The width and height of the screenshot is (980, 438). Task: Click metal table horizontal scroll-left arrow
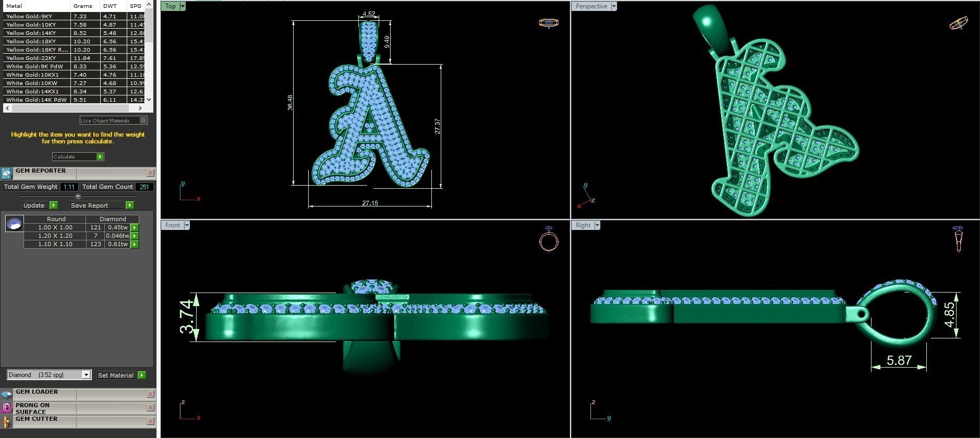pos(7,108)
